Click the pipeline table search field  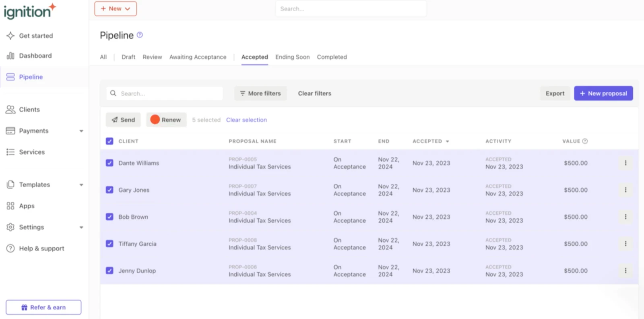165,93
